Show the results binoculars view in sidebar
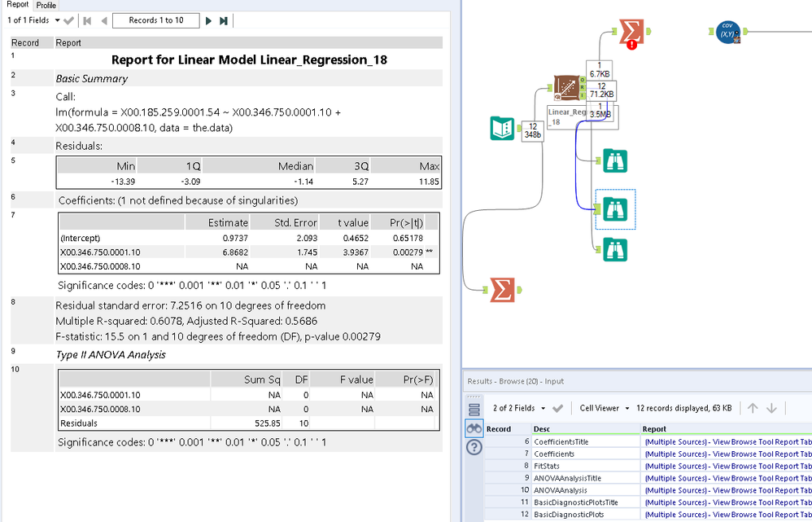812x522 pixels. point(474,428)
